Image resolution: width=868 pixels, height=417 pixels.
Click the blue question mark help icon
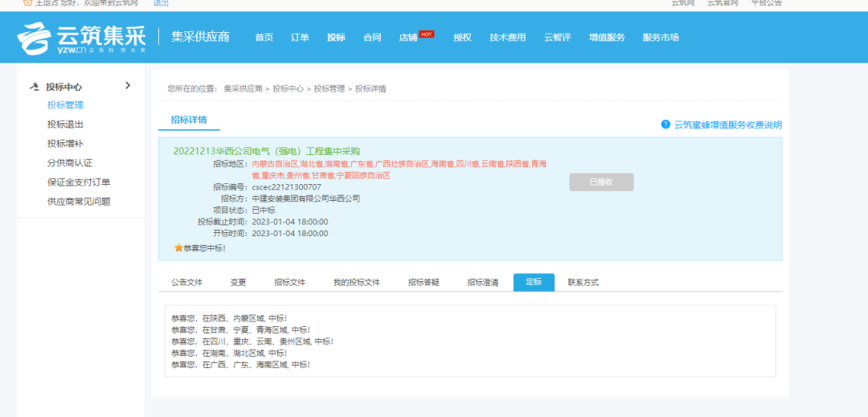(x=665, y=125)
